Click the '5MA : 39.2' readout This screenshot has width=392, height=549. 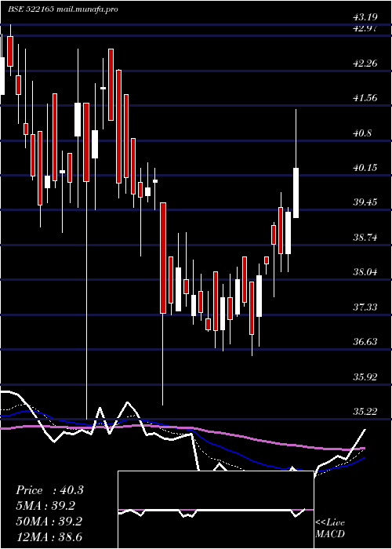pyautogui.click(x=45, y=506)
